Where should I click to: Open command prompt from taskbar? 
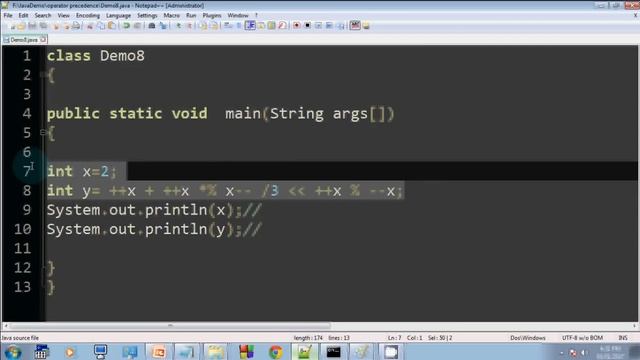point(333,351)
